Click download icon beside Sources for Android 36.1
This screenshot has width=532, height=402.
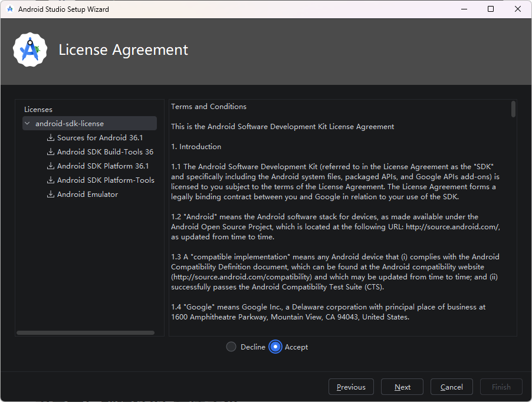[x=51, y=137]
